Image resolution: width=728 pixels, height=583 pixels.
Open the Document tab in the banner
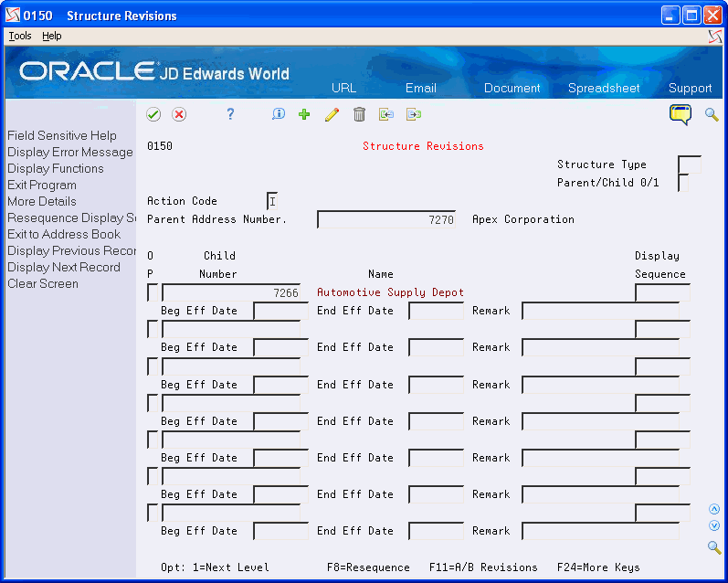(x=512, y=88)
